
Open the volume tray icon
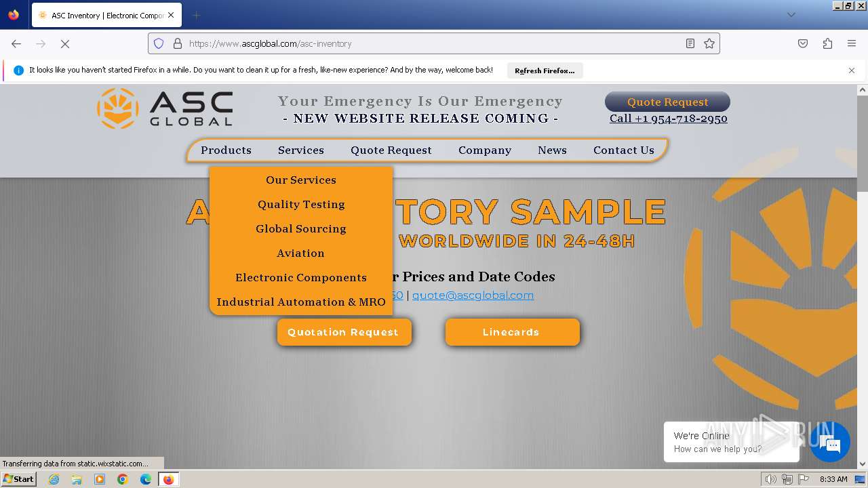tap(771, 479)
